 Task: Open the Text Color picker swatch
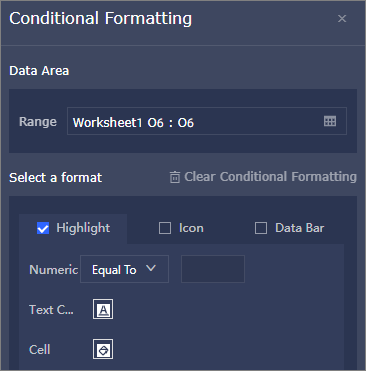pos(103,309)
